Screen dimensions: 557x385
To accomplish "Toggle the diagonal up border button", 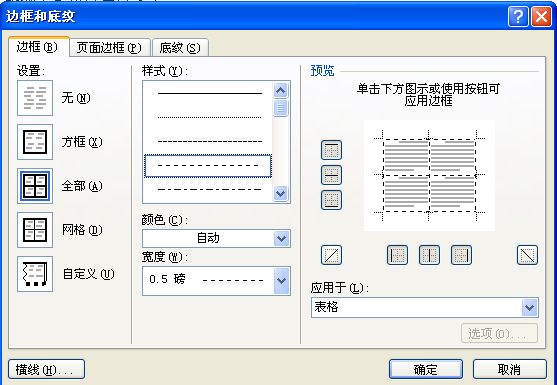I will coord(331,255).
